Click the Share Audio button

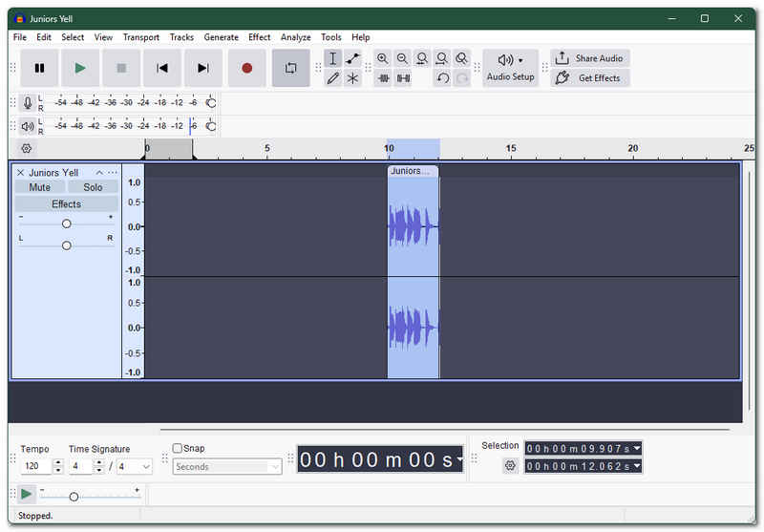590,58
